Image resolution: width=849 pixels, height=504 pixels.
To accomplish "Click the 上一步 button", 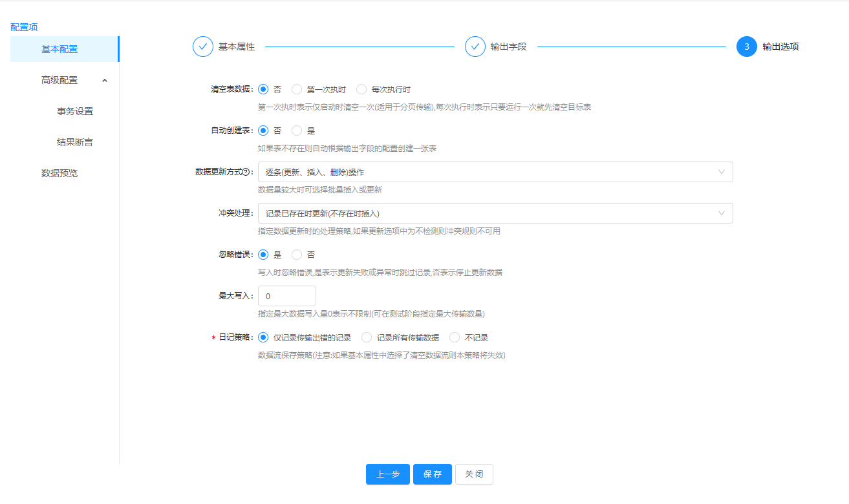I will (x=388, y=474).
